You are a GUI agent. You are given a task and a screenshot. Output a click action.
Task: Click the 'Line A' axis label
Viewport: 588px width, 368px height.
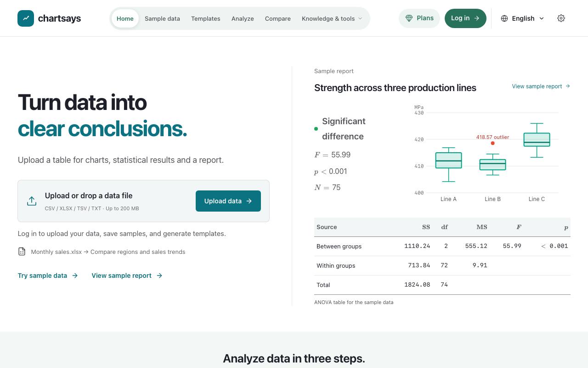tap(448, 199)
